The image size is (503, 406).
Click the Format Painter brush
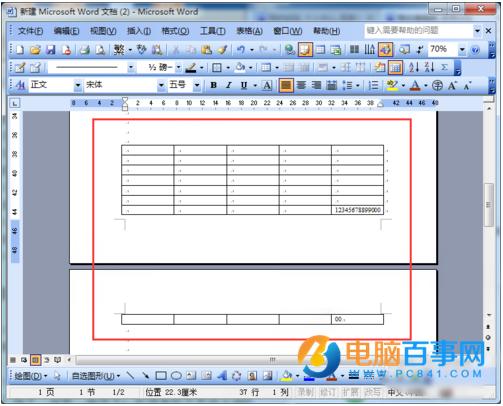[x=222, y=50]
